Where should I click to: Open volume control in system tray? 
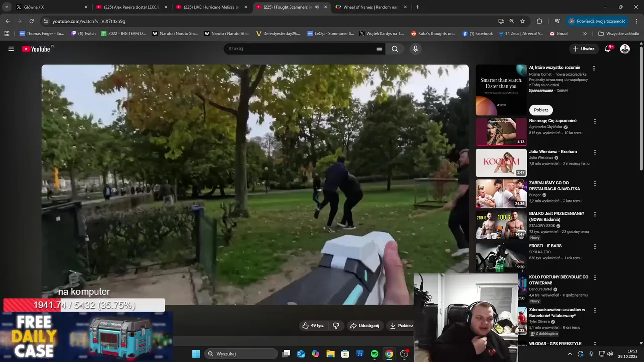point(610,354)
